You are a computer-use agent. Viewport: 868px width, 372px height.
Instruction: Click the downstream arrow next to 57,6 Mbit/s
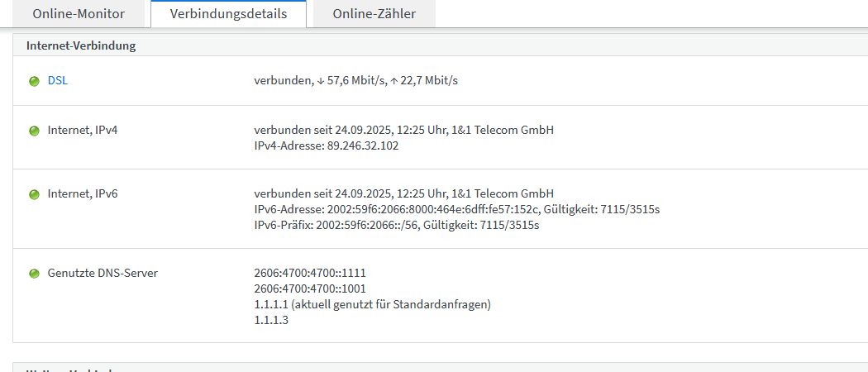(x=321, y=81)
